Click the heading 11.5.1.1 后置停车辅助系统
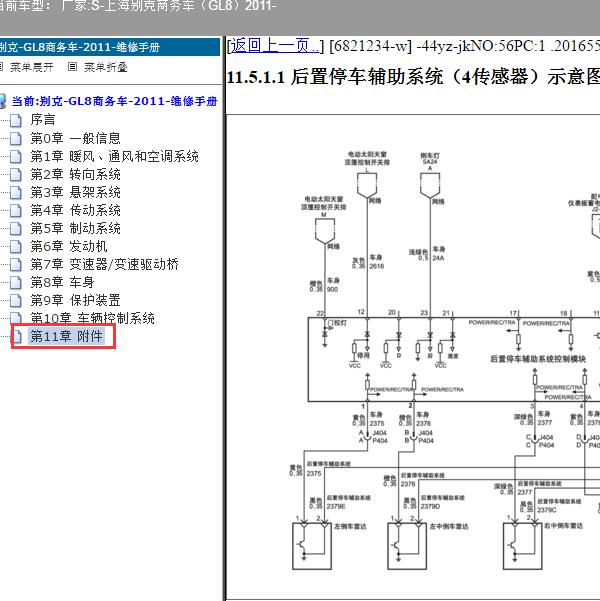Screen dimensions: 600x601 click(x=413, y=77)
